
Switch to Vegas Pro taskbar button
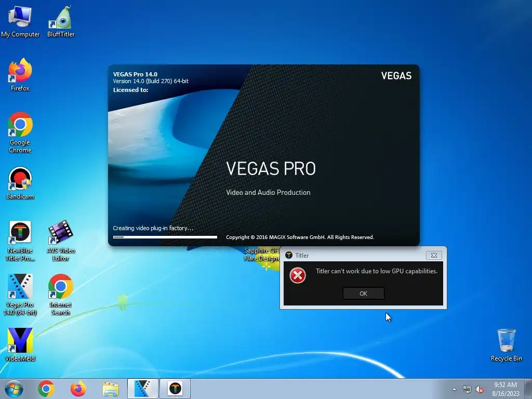(143, 389)
